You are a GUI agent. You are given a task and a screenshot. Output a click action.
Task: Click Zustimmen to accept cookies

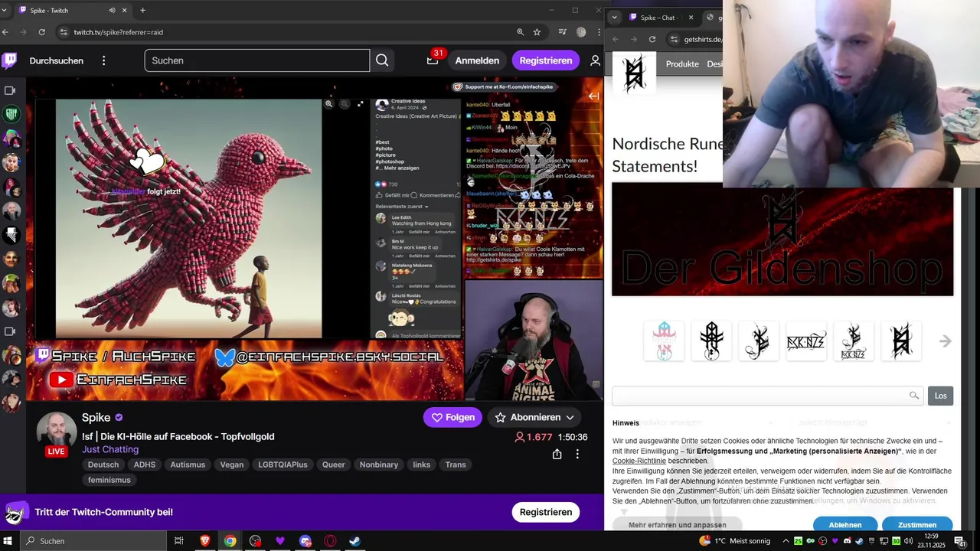coord(917,525)
